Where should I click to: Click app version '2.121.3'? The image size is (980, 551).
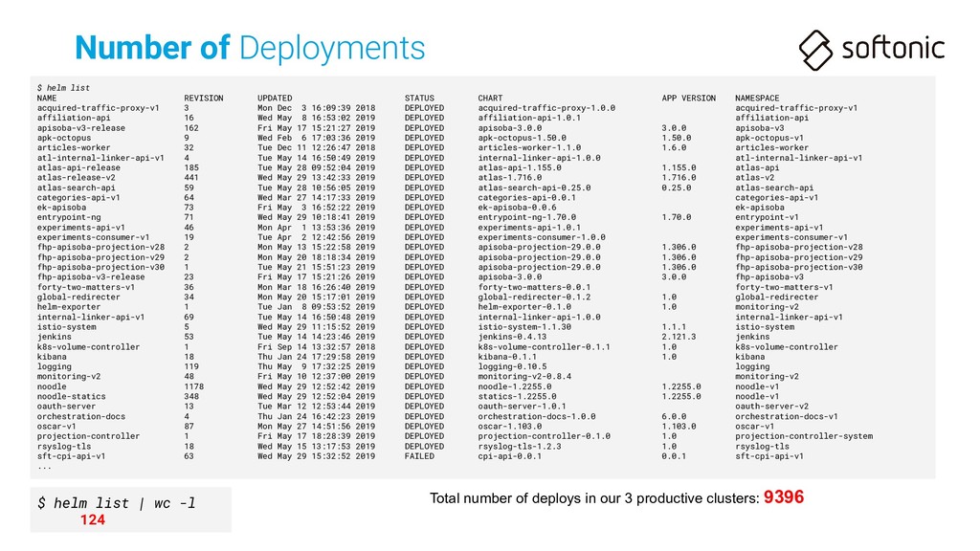[x=679, y=338]
